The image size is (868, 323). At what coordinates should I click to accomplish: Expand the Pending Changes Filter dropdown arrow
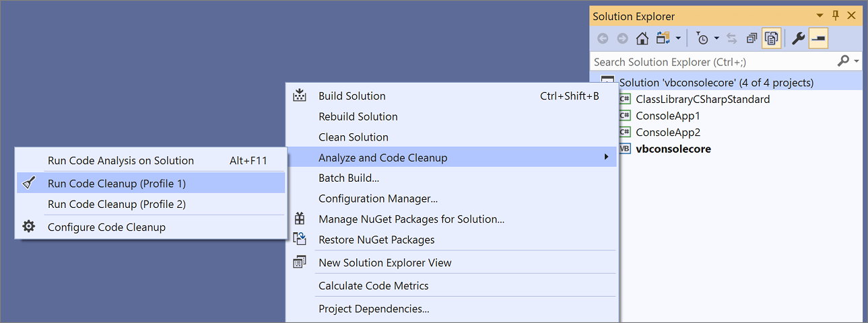coord(716,38)
